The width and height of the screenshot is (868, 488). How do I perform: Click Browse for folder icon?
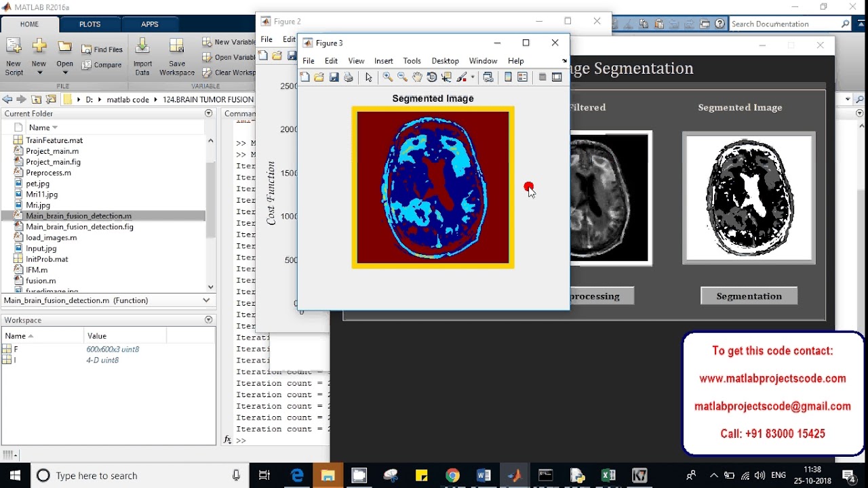[x=51, y=99]
